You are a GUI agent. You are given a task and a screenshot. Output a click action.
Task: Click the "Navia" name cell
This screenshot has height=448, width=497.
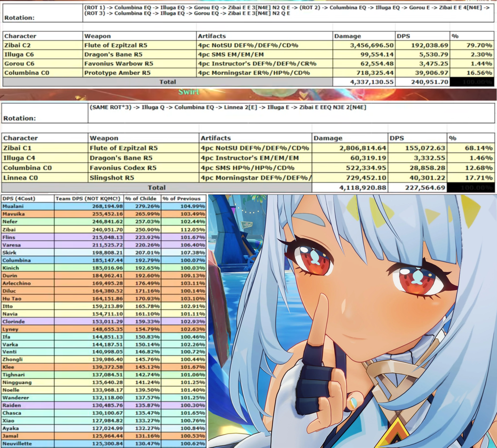pyautogui.click(x=28, y=314)
